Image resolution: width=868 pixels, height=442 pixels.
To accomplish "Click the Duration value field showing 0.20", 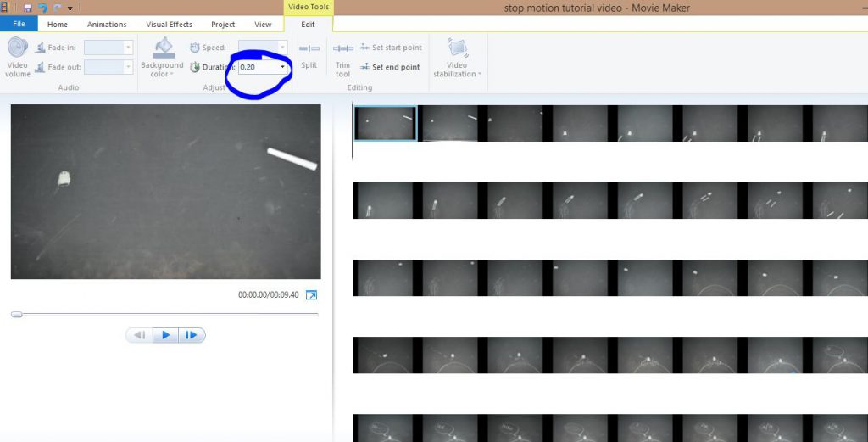I will click(258, 67).
